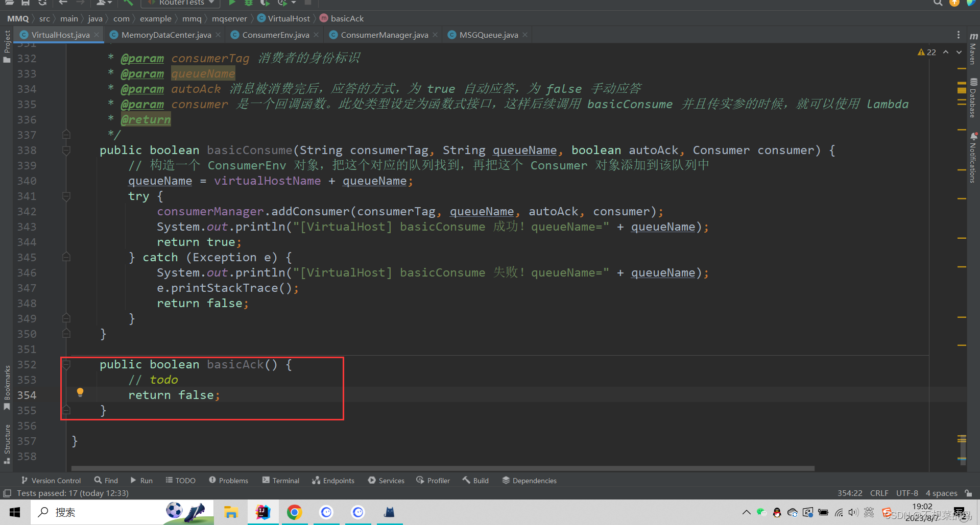Image resolution: width=980 pixels, height=525 pixels.
Task: Start debugging with the bug icon
Action: [249, 3]
